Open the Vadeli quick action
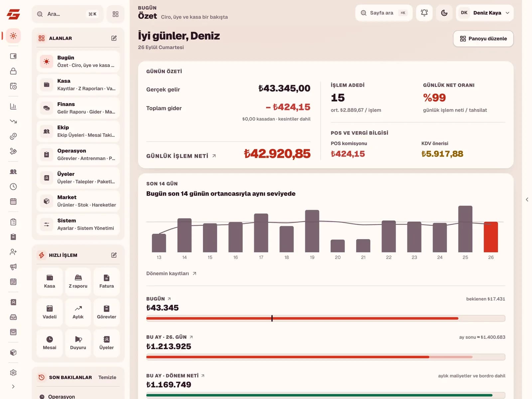 click(50, 313)
